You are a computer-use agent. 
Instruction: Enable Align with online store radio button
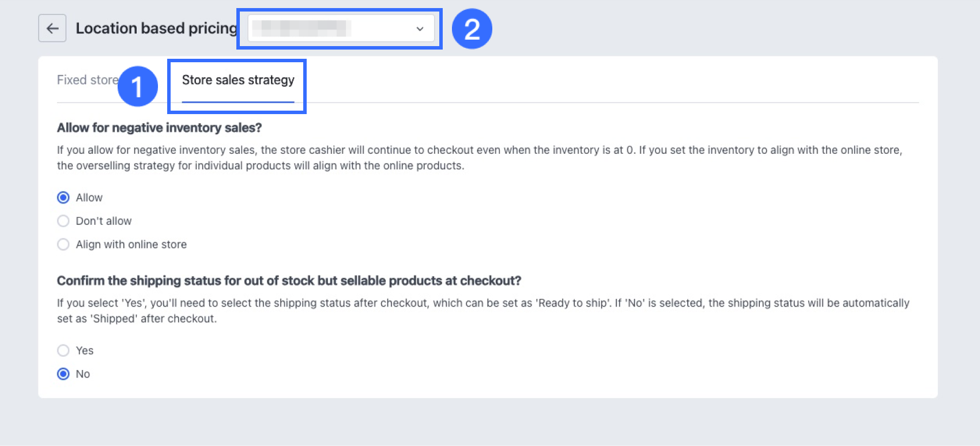tap(63, 244)
